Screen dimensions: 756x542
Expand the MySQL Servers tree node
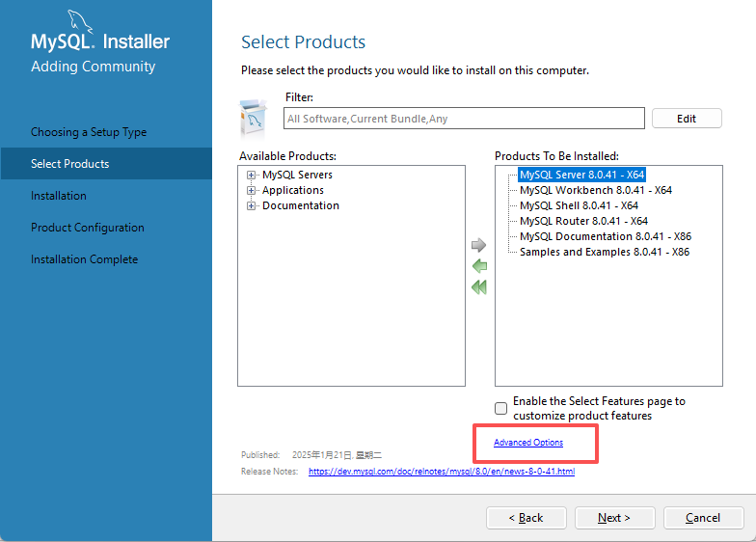252,176
